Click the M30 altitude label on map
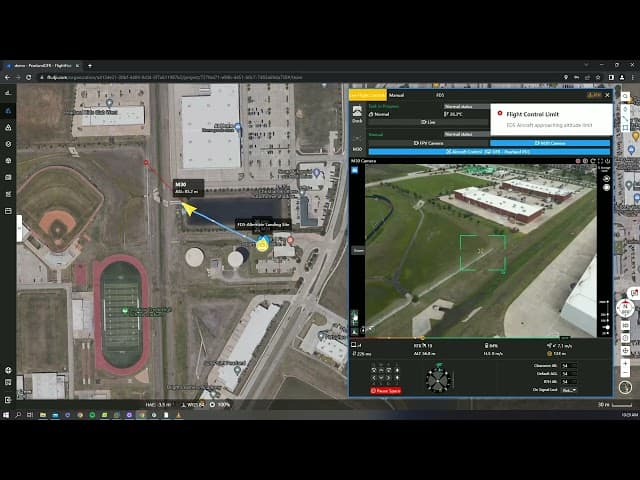 [189, 188]
